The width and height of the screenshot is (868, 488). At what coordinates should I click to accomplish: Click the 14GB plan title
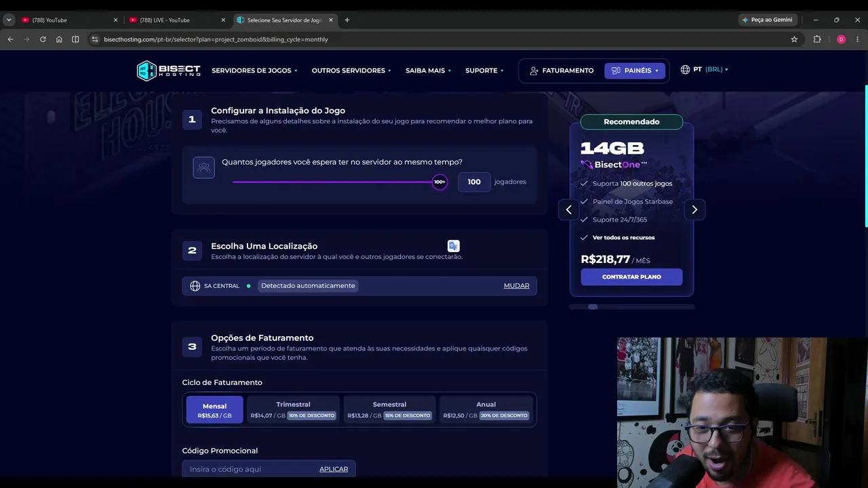coord(612,148)
